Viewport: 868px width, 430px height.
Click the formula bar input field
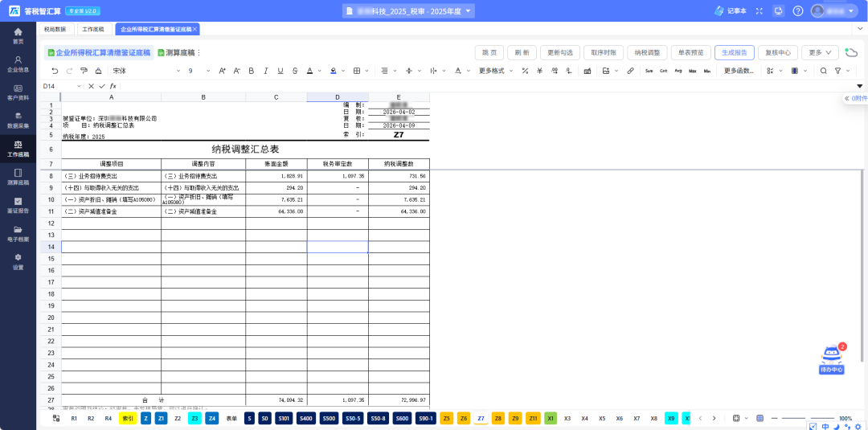click(487, 86)
